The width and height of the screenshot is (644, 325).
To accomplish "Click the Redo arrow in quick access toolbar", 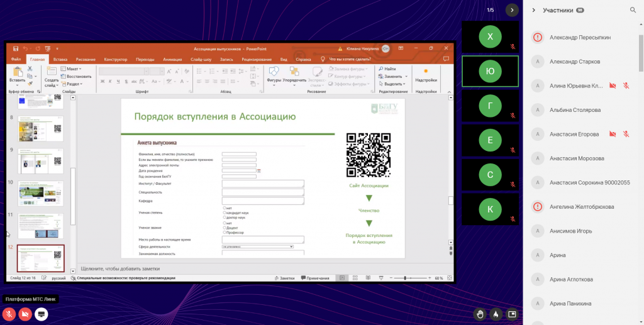I will [x=38, y=48].
